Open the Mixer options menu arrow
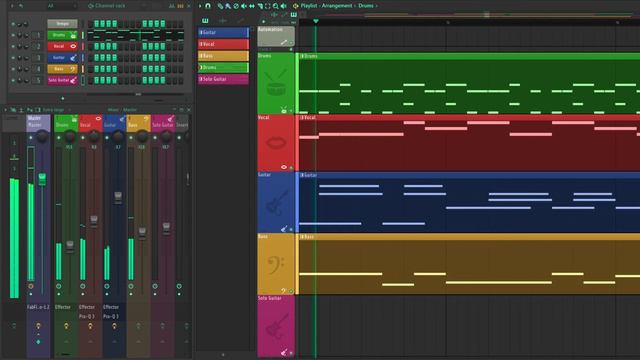The image size is (640, 360). pyautogui.click(x=6, y=110)
